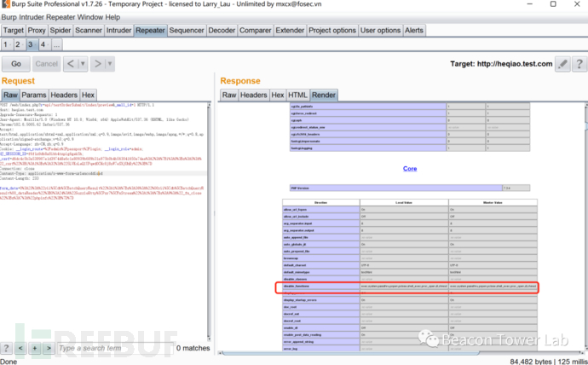
Task: Click the Request section heading
Action: click(18, 81)
